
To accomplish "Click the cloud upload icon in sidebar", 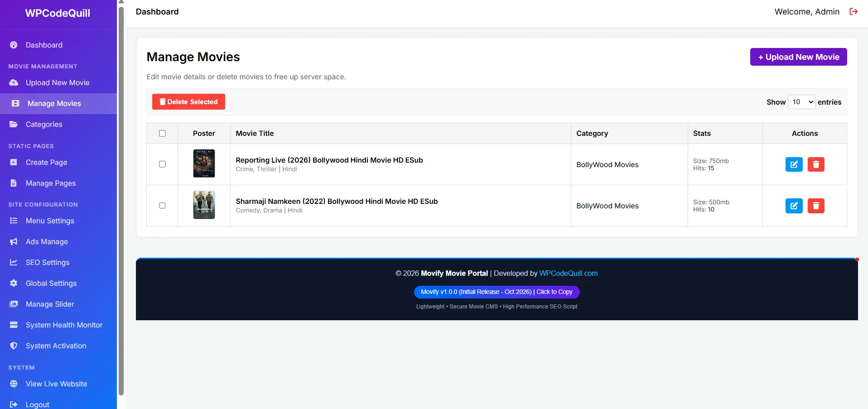I will tap(14, 82).
